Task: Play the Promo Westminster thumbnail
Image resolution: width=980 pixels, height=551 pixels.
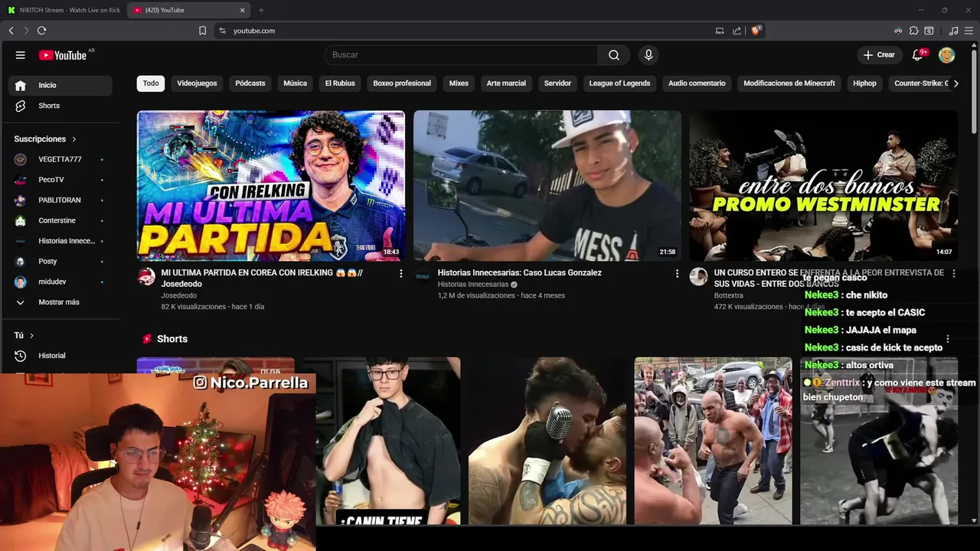Action: [x=824, y=186]
